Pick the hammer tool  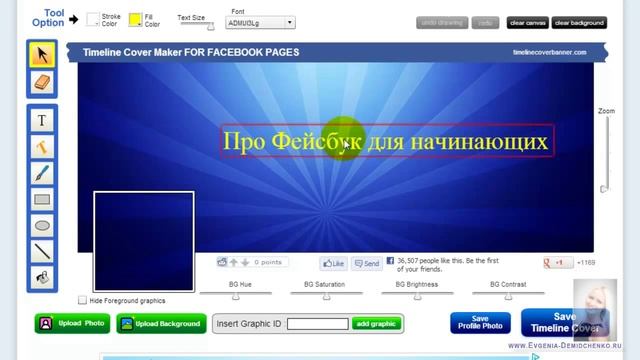(x=42, y=147)
